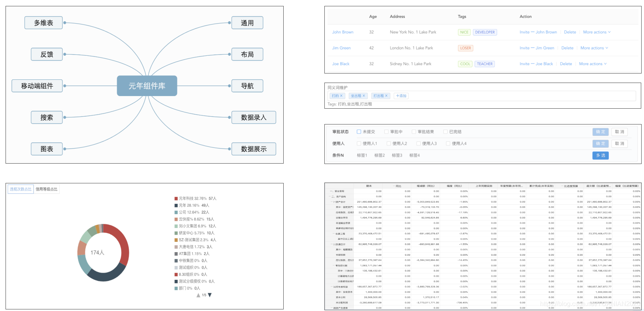The width and height of the screenshot is (644, 311).
Task: Click the 云快报% 8.62% legend entry
Action: pyautogui.click(x=194, y=219)
